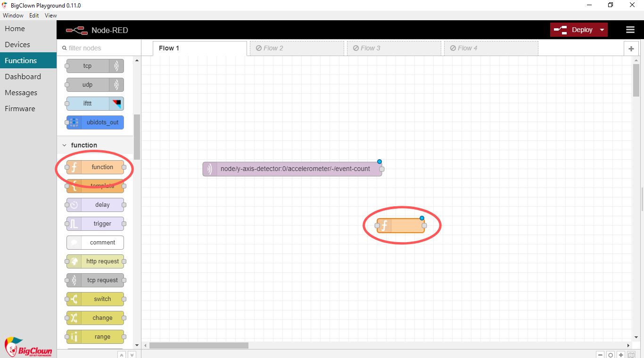Screen dimensions: 644x358
Task: Open the View menu
Action: click(x=51, y=16)
